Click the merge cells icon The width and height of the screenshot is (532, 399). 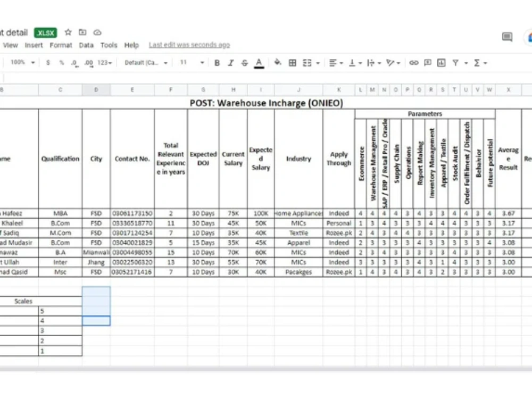click(x=307, y=63)
